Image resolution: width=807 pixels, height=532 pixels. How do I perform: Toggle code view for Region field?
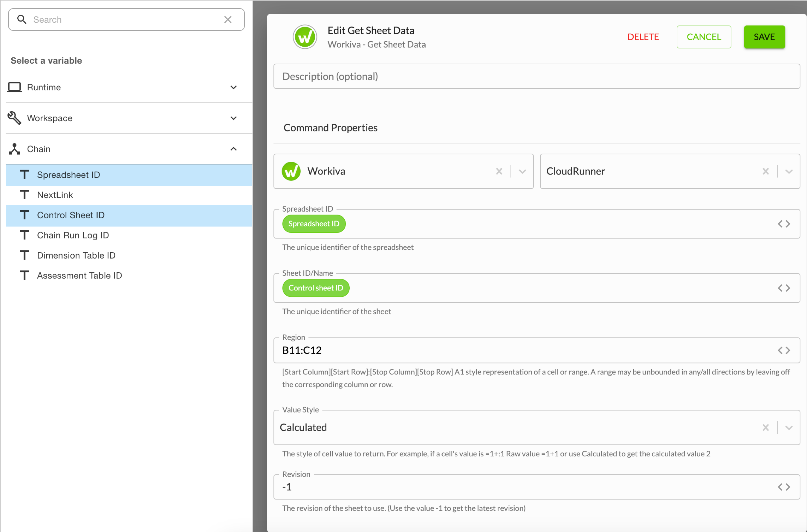[784, 351]
